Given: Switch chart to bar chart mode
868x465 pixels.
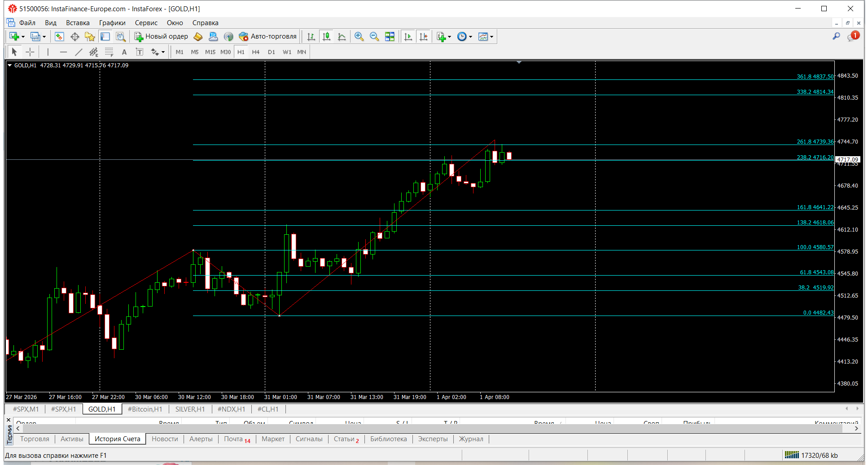Looking at the screenshot, I should (311, 37).
